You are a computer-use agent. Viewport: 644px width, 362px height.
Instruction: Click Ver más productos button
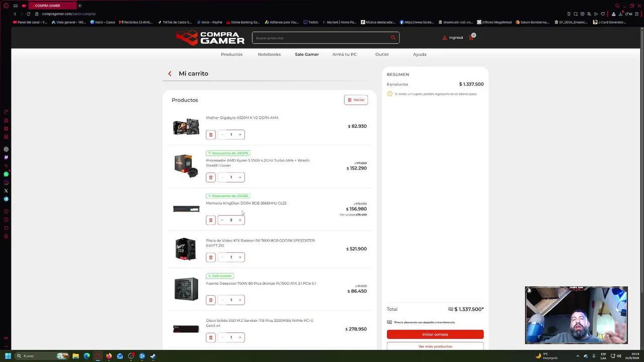click(435, 346)
